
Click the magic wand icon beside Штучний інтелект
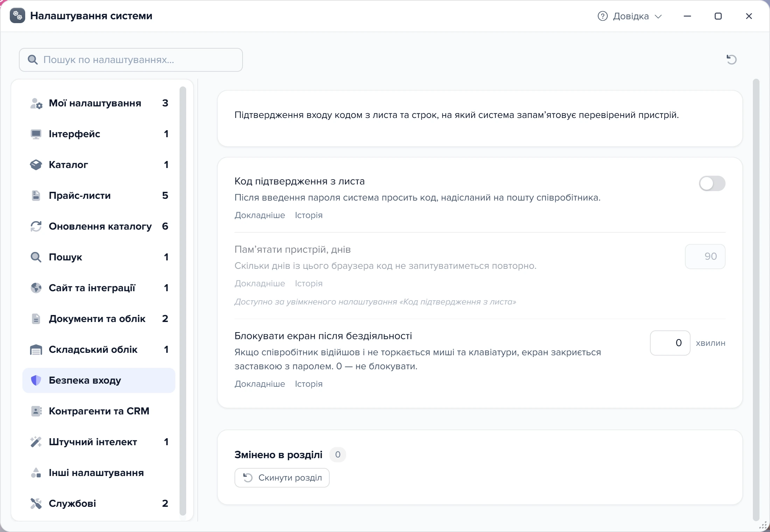click(x=36, y=442)
